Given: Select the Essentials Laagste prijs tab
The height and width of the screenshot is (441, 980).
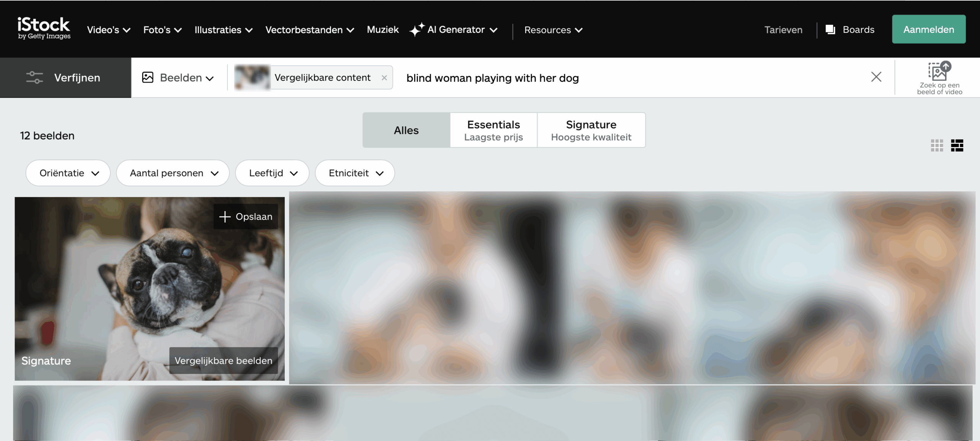Looking at the screenshot, I should tap(493, 130).
